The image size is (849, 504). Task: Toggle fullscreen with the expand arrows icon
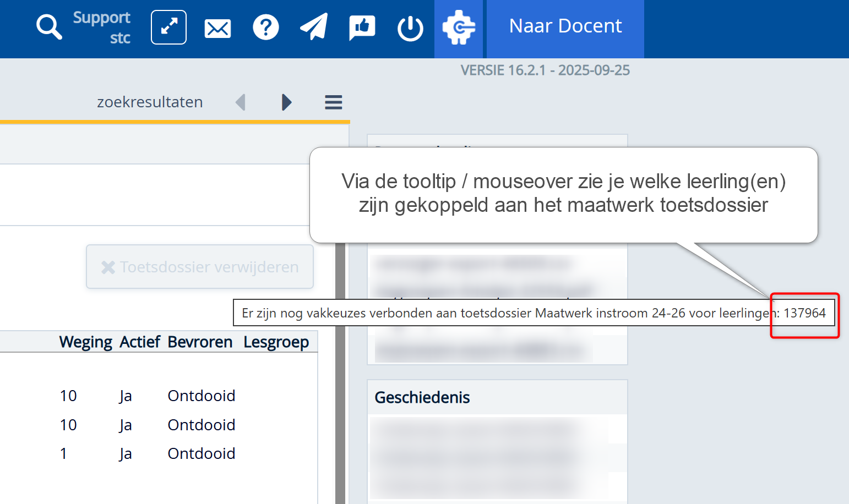(x=168, y=27)
